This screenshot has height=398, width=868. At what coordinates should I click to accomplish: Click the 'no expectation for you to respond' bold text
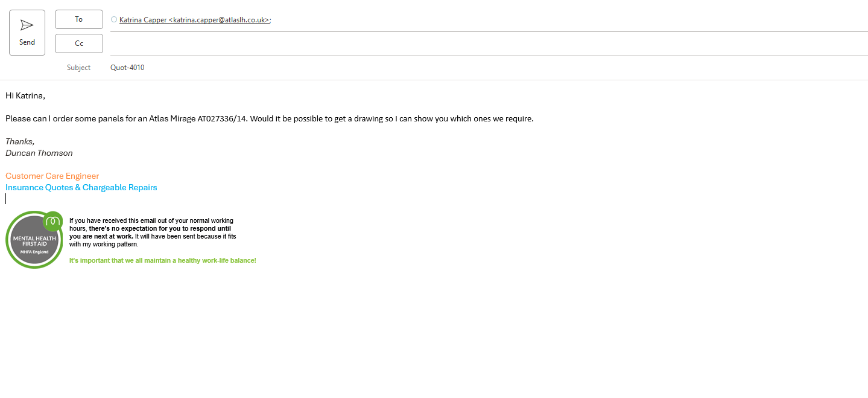pos(160,229)
